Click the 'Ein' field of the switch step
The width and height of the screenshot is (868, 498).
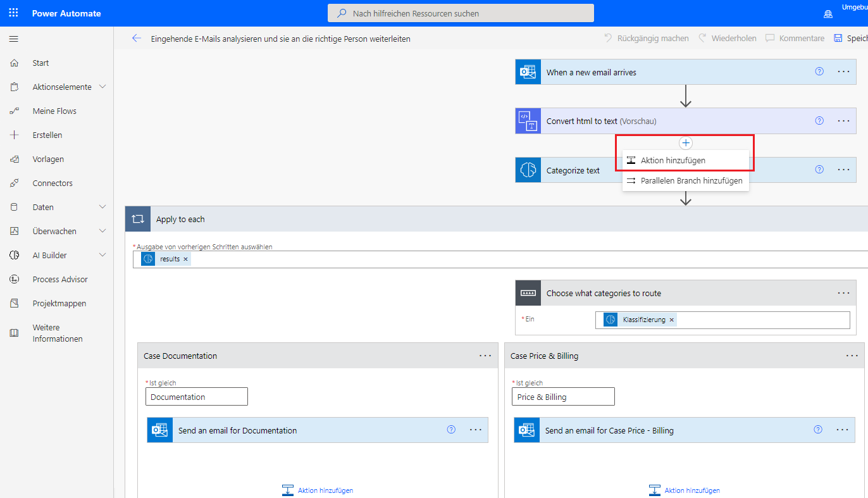point(722,320)
